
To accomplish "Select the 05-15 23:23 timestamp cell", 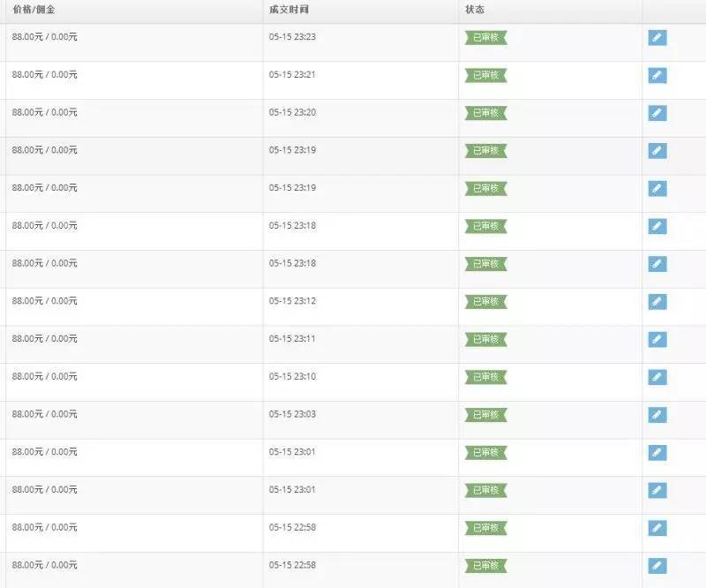I will tap(292, 36).
